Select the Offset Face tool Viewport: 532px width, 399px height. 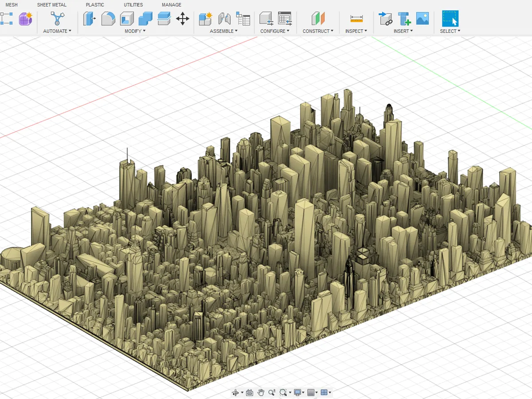tap(164, 19)
